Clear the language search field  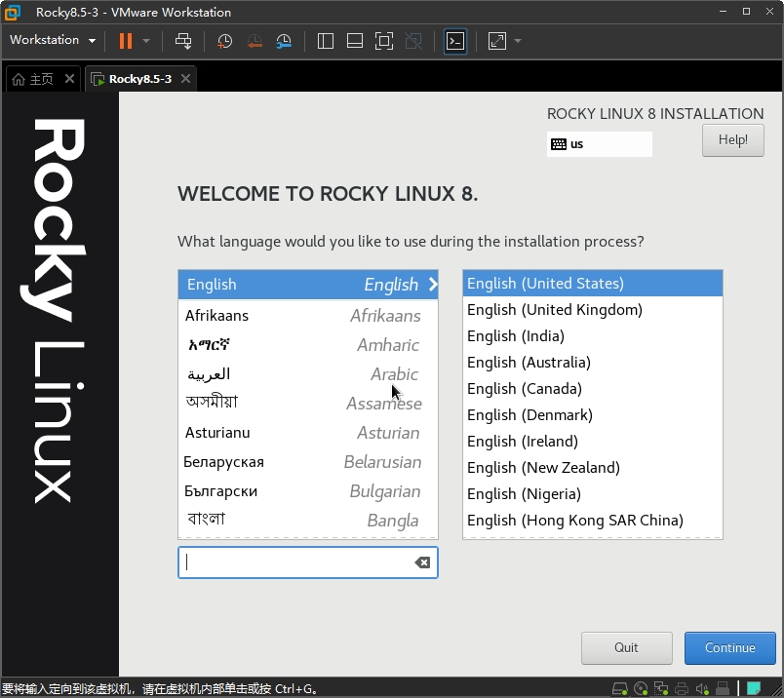(x=422, y=562)
